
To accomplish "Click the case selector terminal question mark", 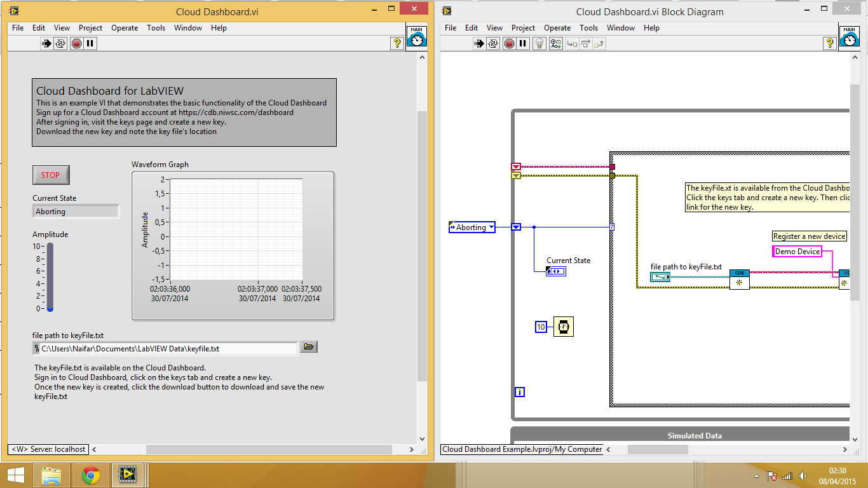I will coord(612,227).
